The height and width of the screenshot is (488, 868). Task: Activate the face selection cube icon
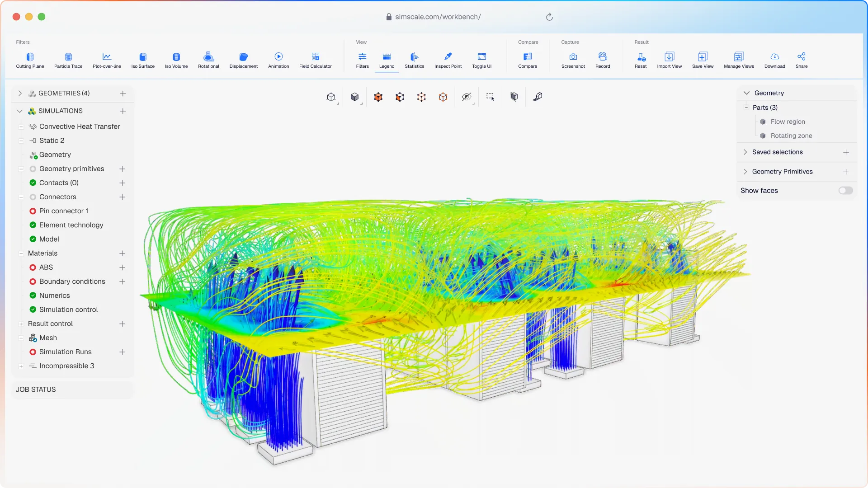point(400,97)
